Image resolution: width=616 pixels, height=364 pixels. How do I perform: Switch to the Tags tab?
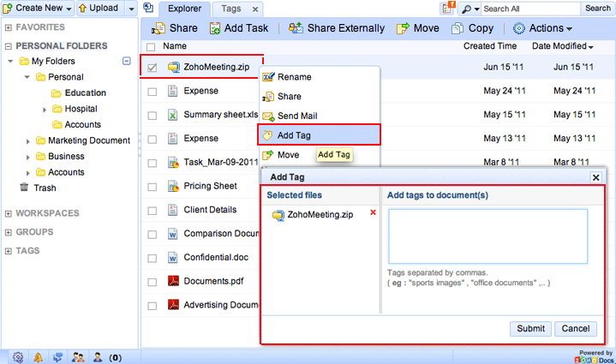(230, 9)
